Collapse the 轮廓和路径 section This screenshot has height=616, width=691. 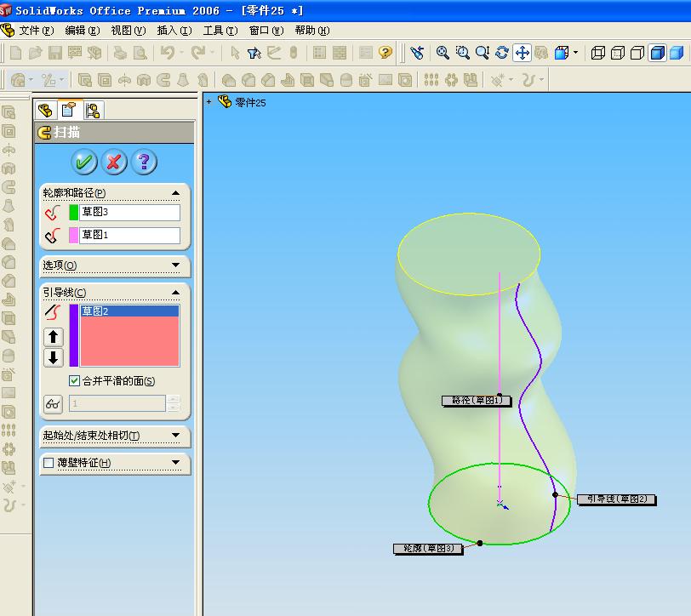click(x=175, y=193)
